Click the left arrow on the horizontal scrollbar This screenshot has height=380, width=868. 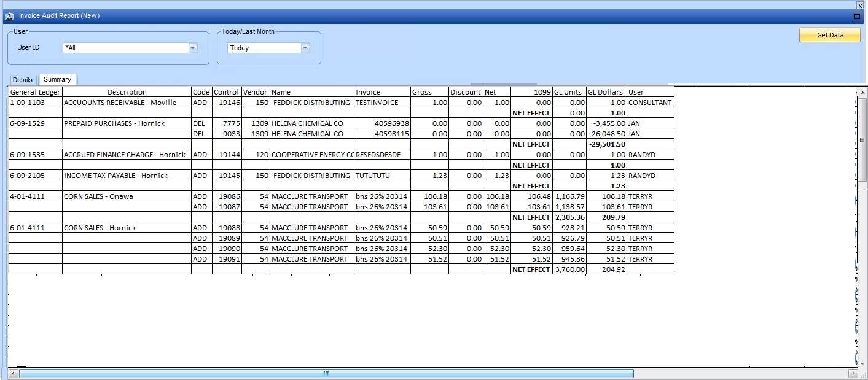(x=14, y=373)
